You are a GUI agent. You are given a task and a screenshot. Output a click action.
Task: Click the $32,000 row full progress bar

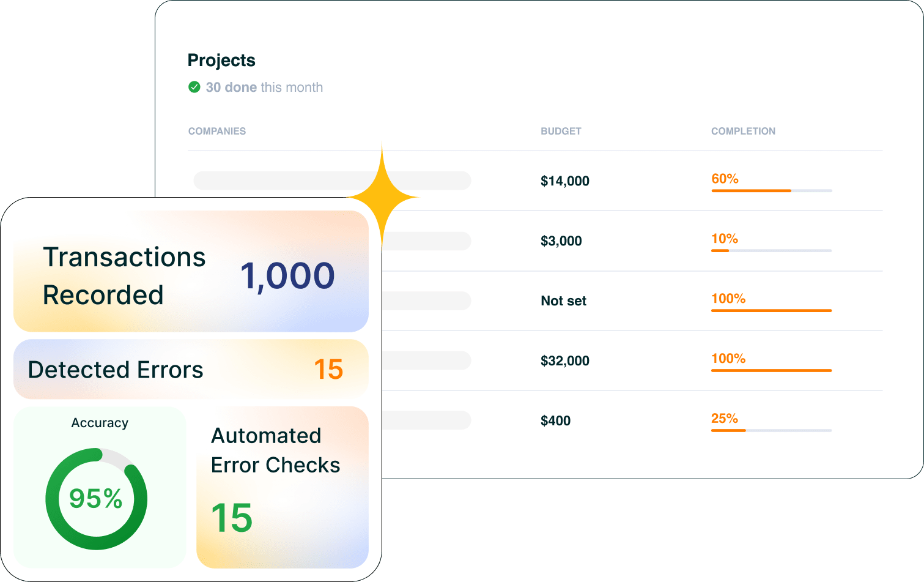(x=771, y=371)
